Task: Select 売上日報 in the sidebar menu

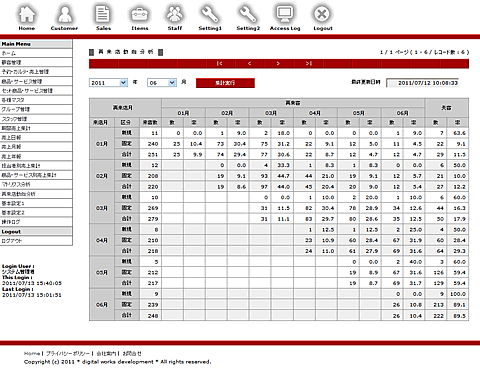Action: (x=36, y=138)
